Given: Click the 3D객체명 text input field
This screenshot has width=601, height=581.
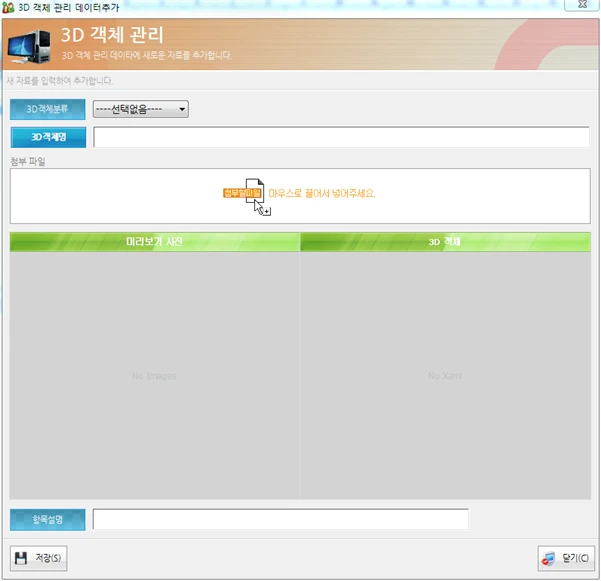Looking at the screenshot, I should pyautogui.click(x=342, y=137).
